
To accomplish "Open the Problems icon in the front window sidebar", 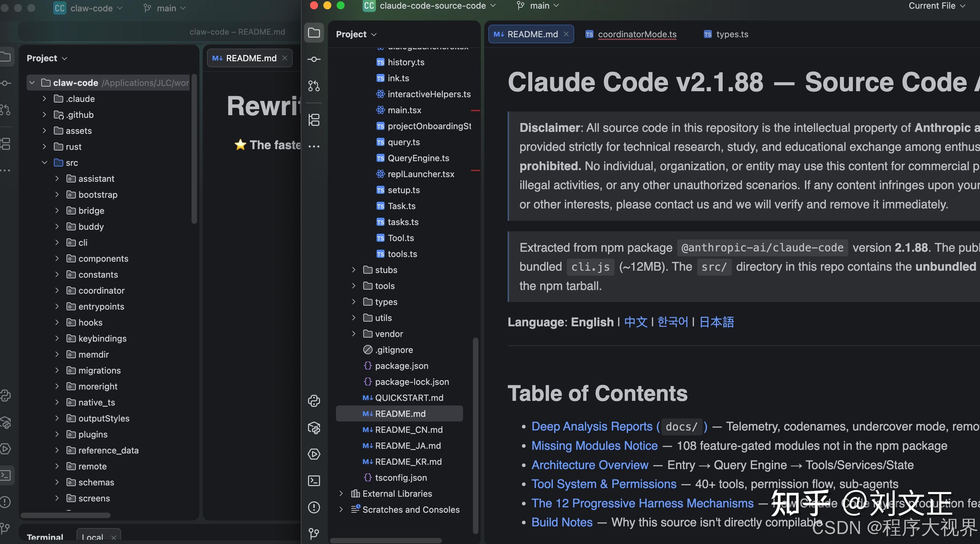I will point(314,507).
